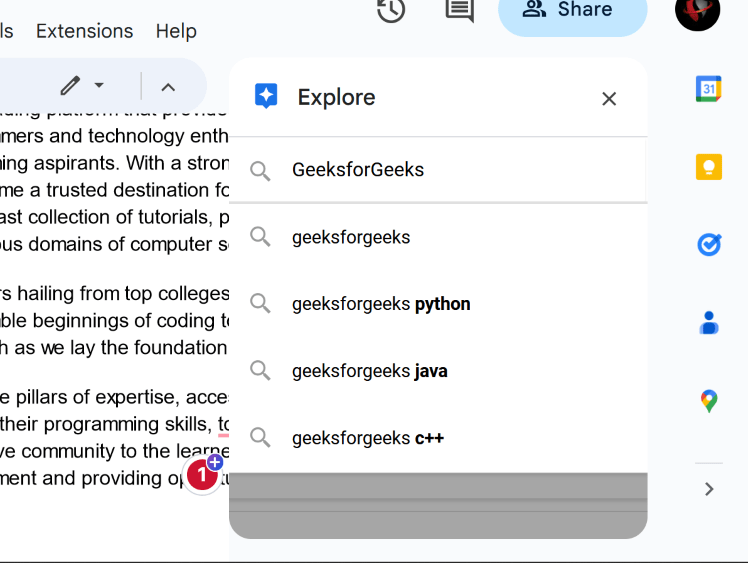Open the Google account avatar
Viewport: 748px width, 563px height.
coord(698,12)
